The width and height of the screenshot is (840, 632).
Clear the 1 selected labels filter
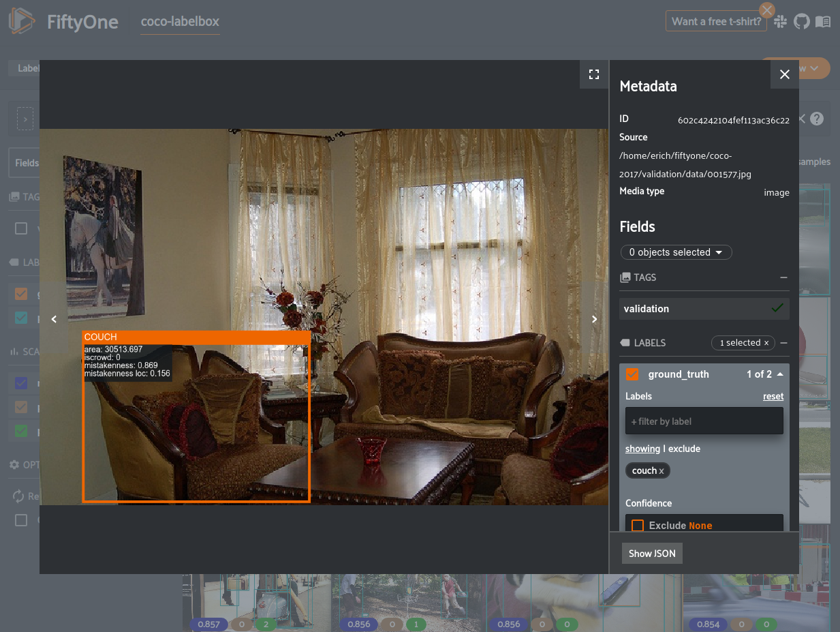point(766,343)
